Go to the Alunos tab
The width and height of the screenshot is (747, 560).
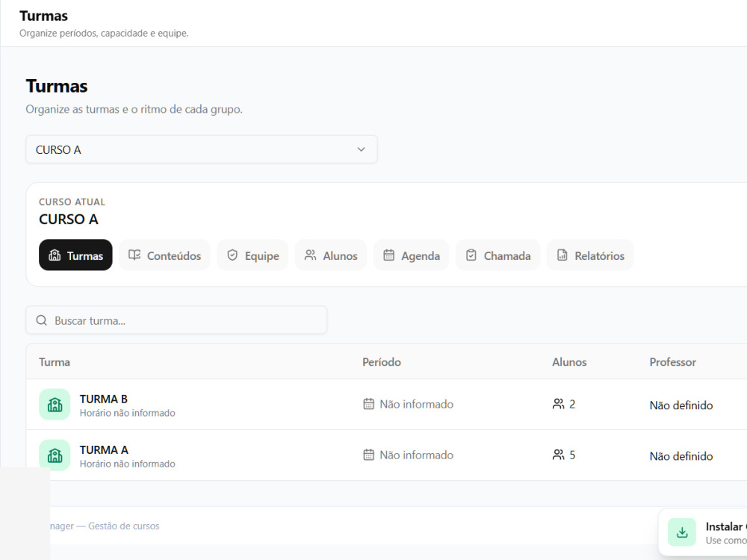331,255
